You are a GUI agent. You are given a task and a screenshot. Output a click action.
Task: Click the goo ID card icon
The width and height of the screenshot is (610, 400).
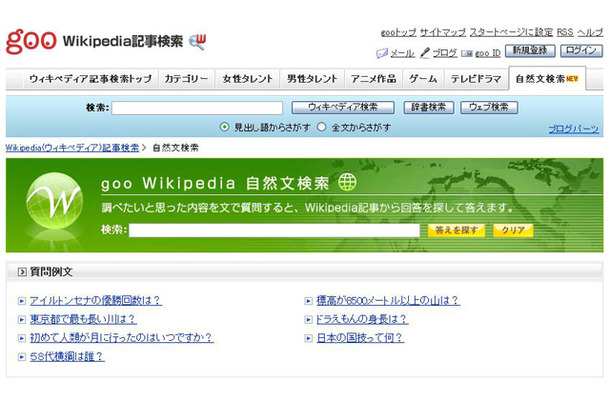(467, 53)
